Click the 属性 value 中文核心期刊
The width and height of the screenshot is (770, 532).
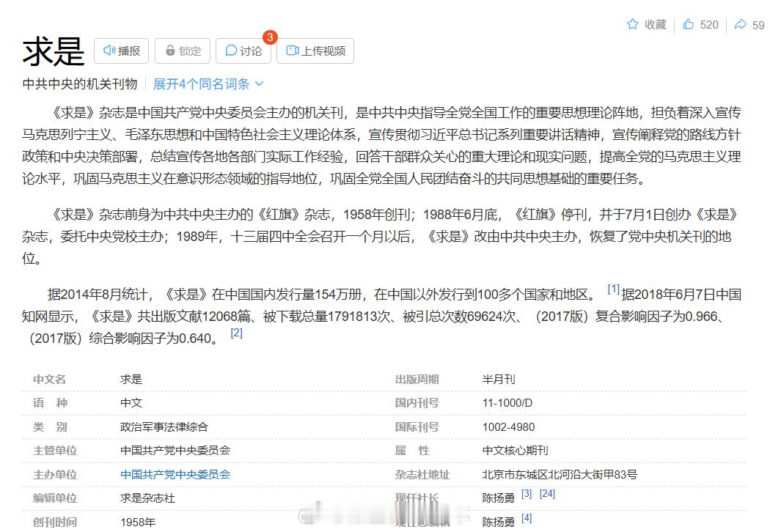515,451
